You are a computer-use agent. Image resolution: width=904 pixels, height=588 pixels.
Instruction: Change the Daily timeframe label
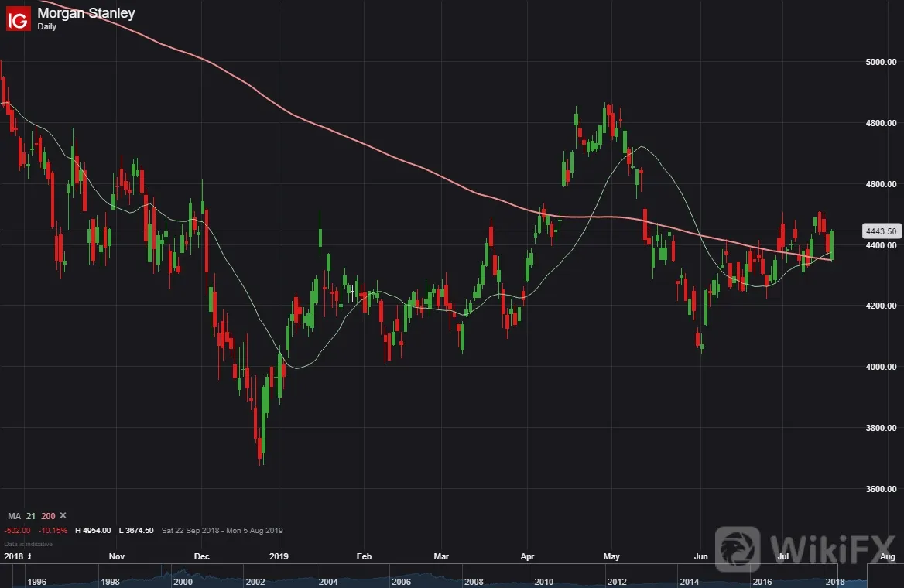[46, 26]
